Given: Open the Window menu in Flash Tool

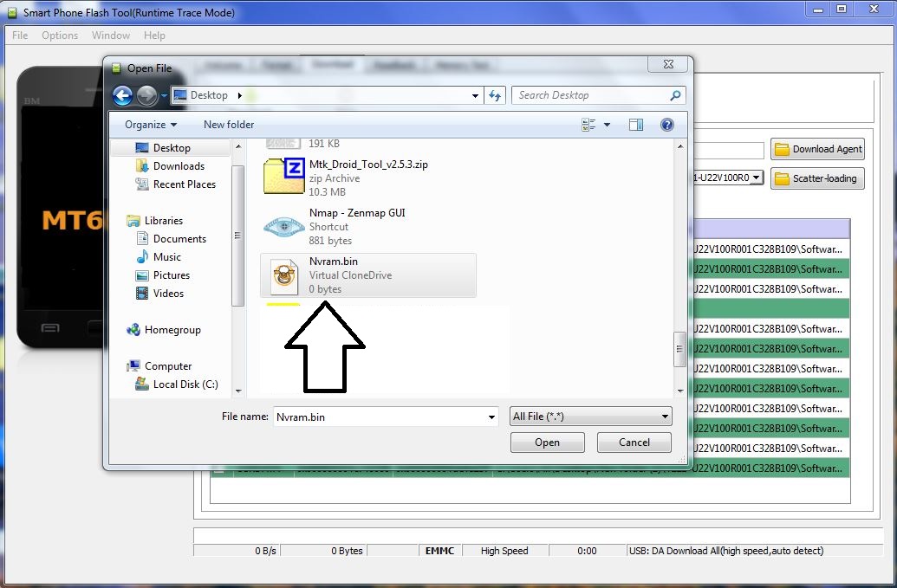Looking at the screenshot, I should click(x=111, y=36).
